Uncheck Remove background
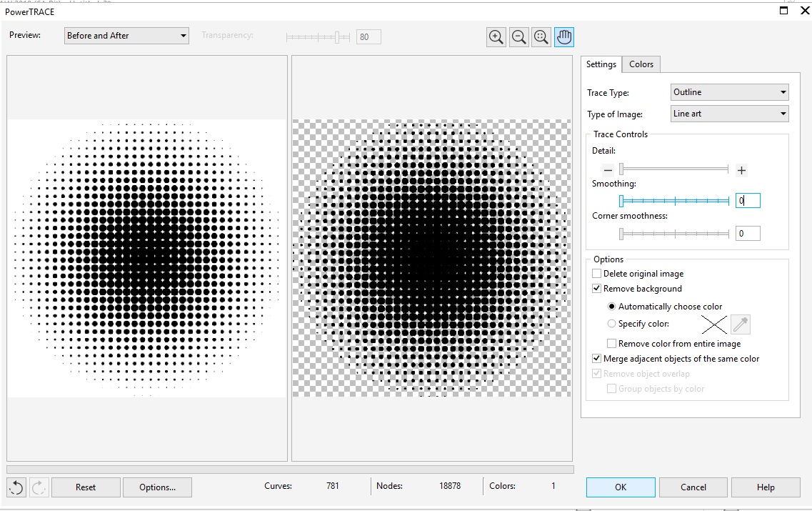 pos(597,288)
